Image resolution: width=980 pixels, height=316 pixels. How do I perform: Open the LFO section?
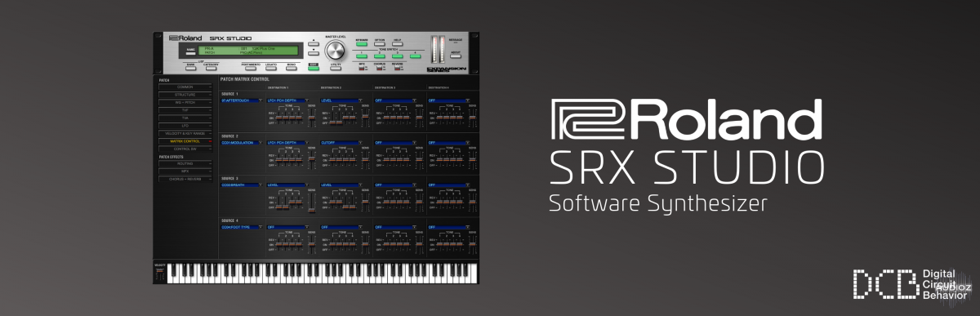pyautogui.click(x=186, y=126)
